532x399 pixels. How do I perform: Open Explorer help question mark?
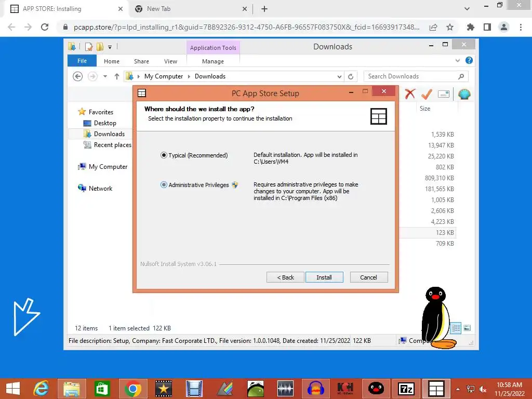(469, 60)
